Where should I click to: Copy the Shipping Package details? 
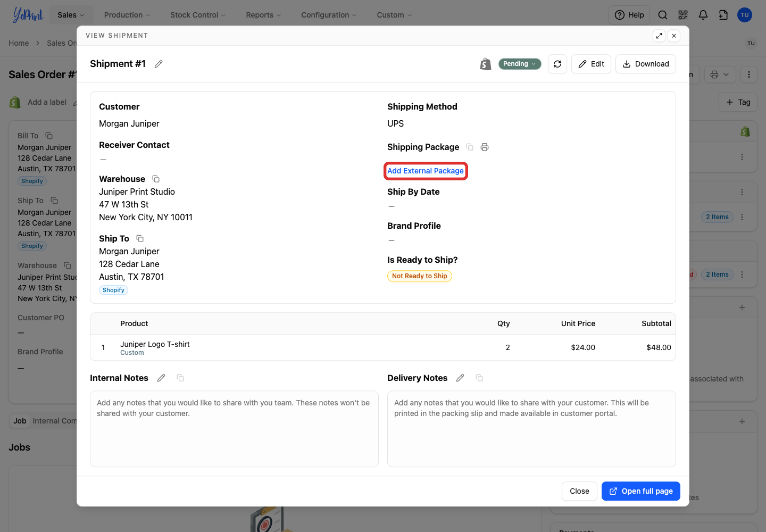(470, 147)
